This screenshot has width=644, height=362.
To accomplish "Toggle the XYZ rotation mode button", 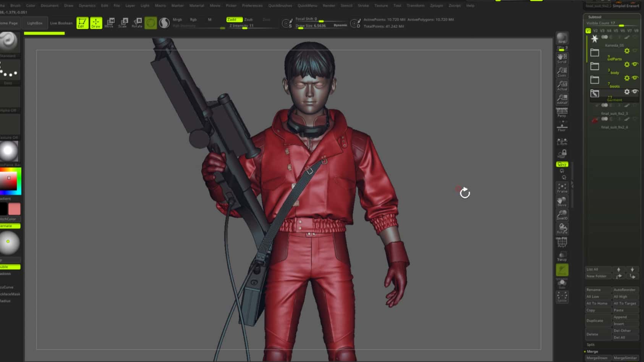I will 562,164.
